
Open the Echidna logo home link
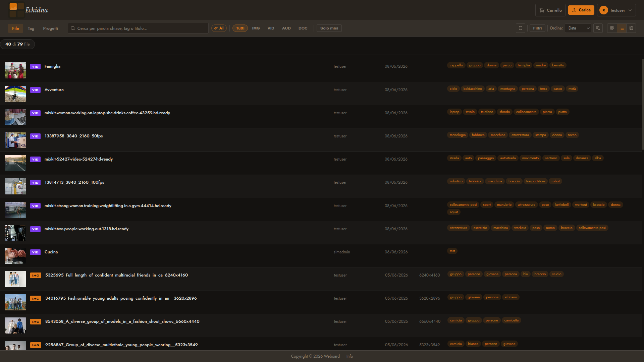(29, 10)
